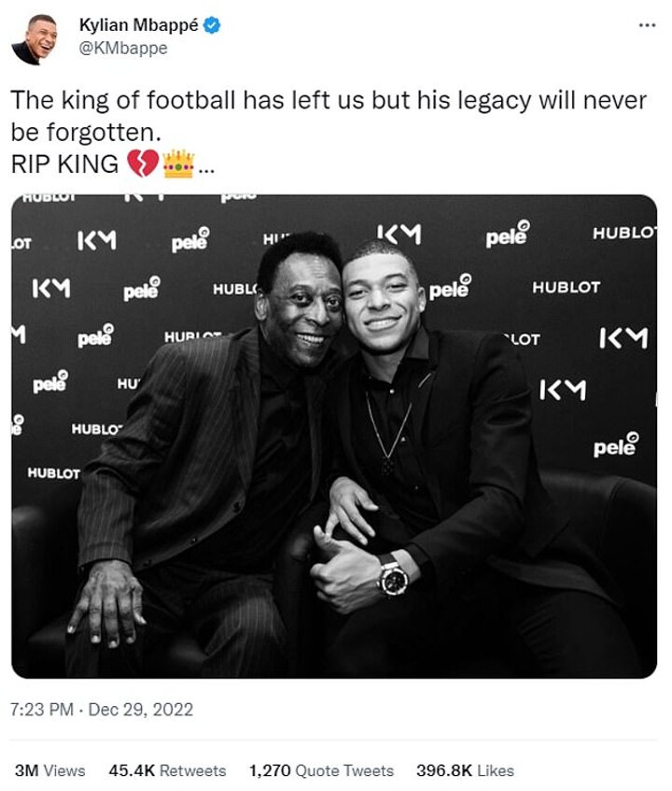The height and width of the screenshot is (791, 672).
Task: Click the @KMbappe handle
Action: click(123, 49)
